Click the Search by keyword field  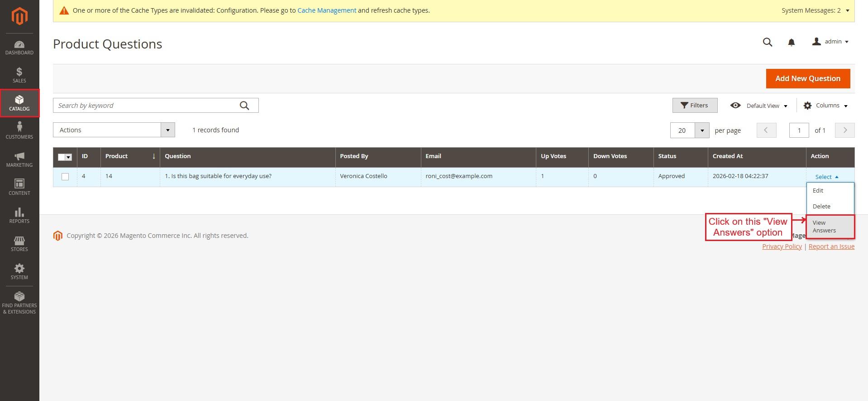[x=145, y=106]
